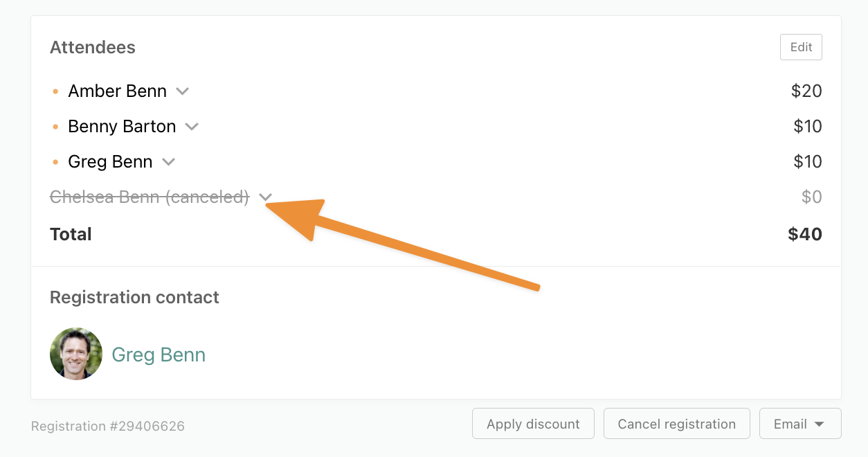Toggle the chevron beside attendee Greg Benn

coord(168,162)
